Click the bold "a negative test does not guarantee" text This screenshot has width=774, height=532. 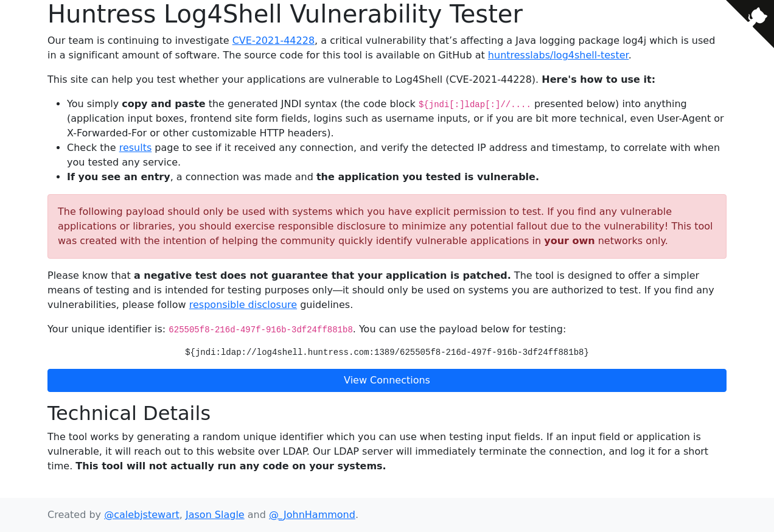point(322,276)
